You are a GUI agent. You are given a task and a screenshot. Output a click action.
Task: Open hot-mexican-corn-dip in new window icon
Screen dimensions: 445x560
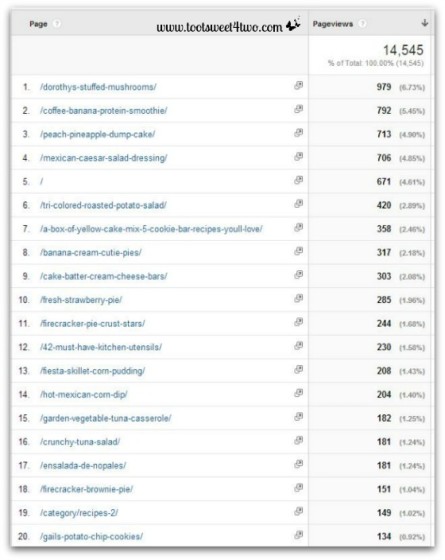coord(299,393)
